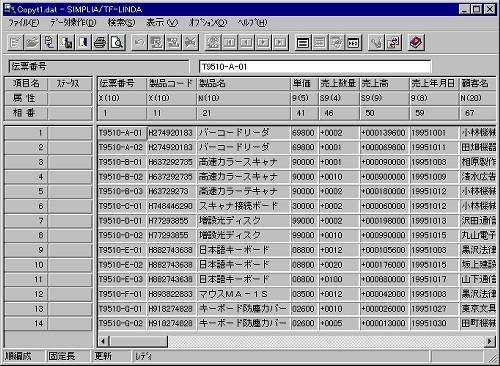Screen dimensions: 500x366
Task: Click product code H748446290
Action: click(x=171, y=206)
